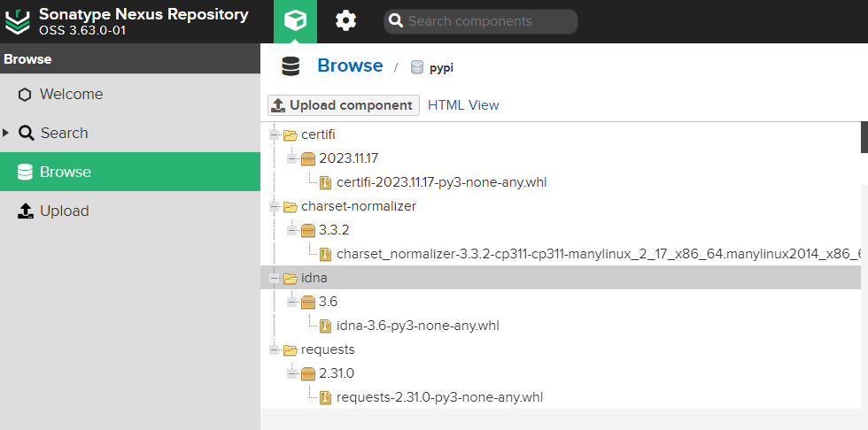Viewport: 868px width, 430px height.
Task: Collapse the 3.6 version node
Action: tap(292, 302)
